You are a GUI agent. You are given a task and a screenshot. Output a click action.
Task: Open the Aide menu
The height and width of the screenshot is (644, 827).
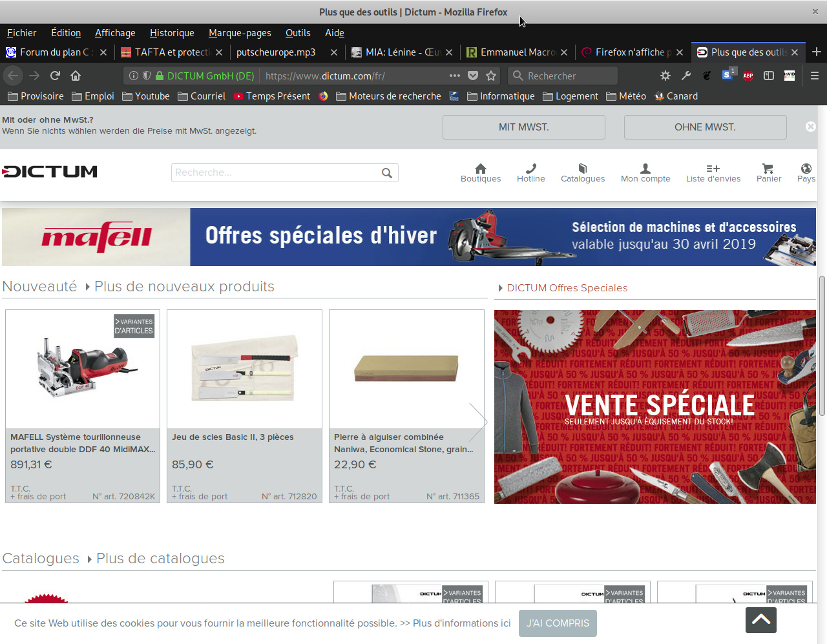[x=335, y=33]
